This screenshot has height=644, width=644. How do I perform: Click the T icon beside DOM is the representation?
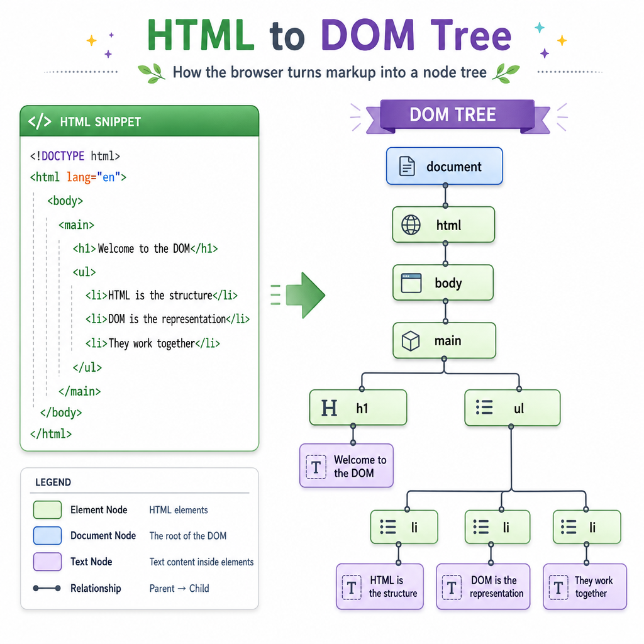pos(452,587)
